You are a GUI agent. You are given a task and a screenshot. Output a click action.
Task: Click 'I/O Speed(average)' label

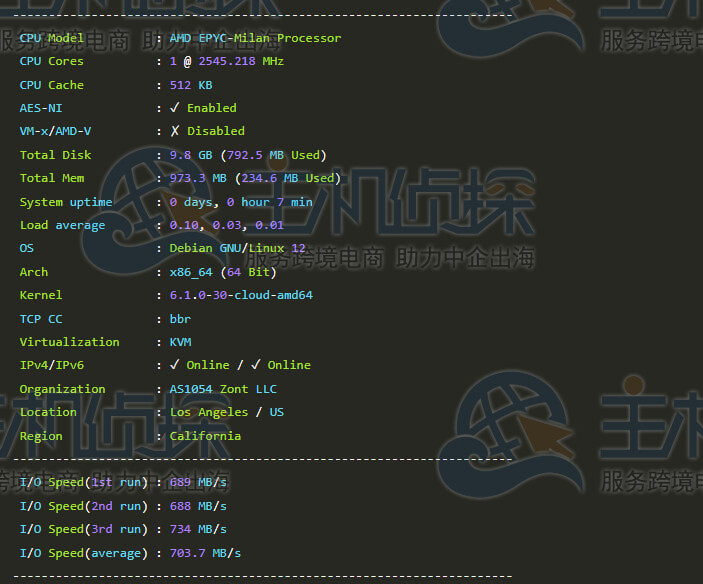click(84, 553)
